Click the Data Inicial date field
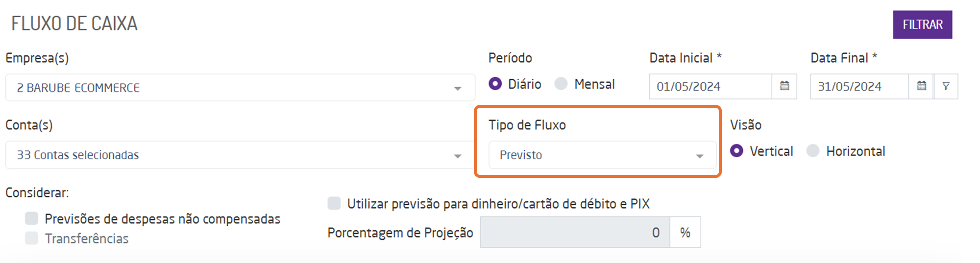Screen dimensions: 980x263 pos(710,87)
